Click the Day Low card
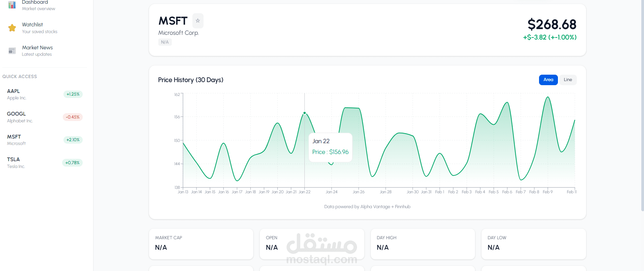 [x=534, y=244]
